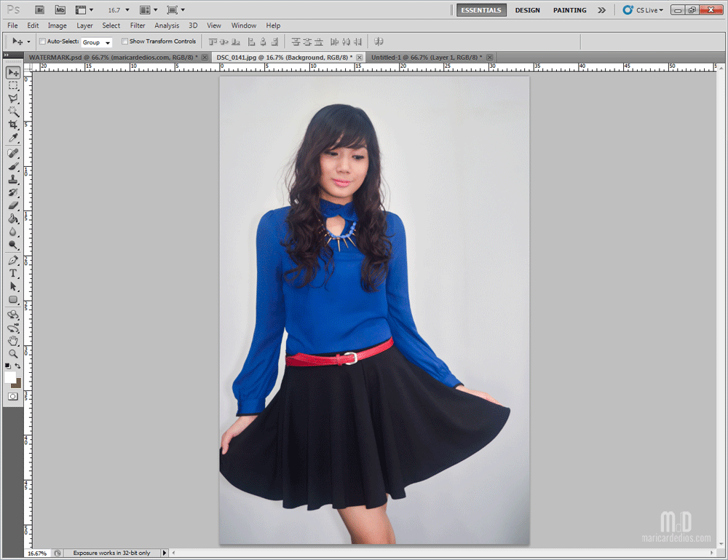Activate the Hand tool
728x560 pixels.
[13, 340]
